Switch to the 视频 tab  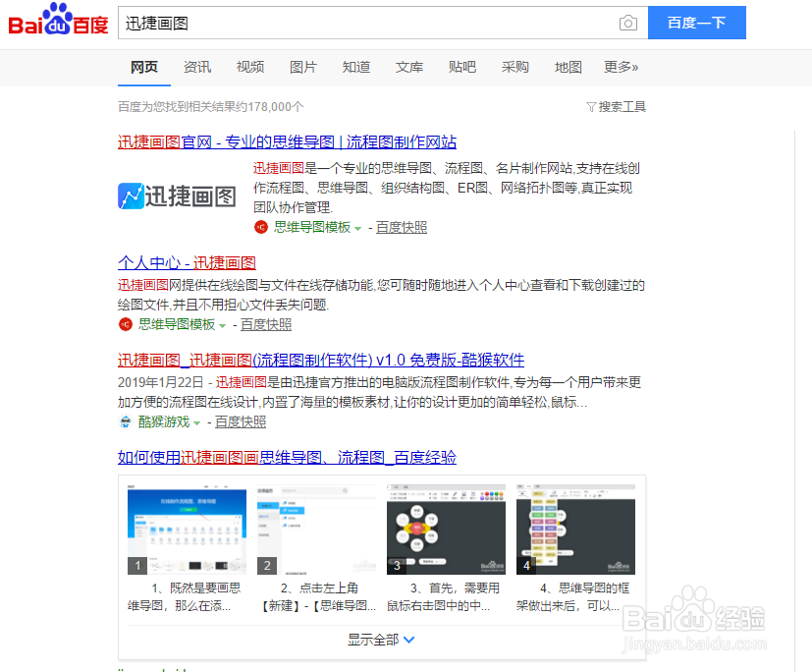coord(249,67)
